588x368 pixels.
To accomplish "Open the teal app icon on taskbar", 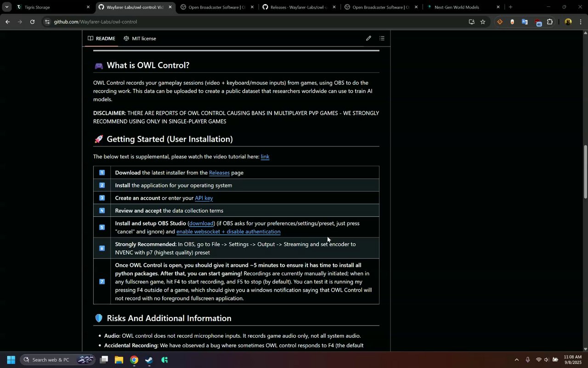I will pos(164,360).
